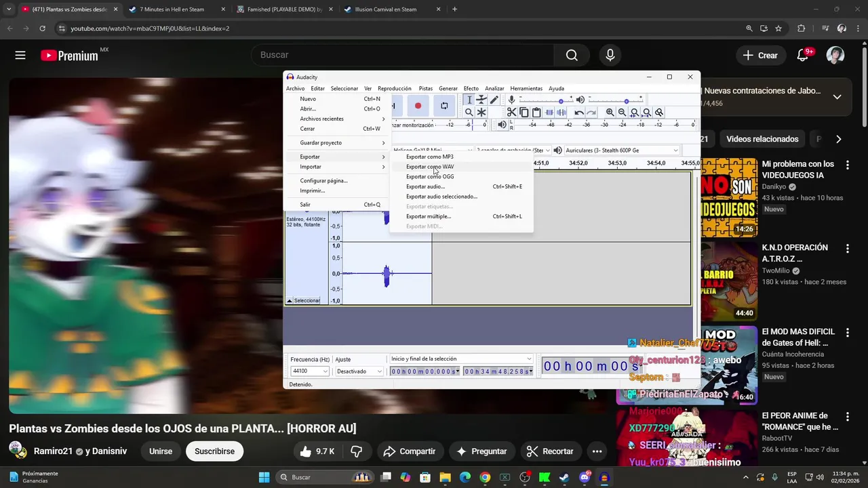Click the Zoom toggle icon
This screenshot has height=488, width=868.
pos(658,113)
